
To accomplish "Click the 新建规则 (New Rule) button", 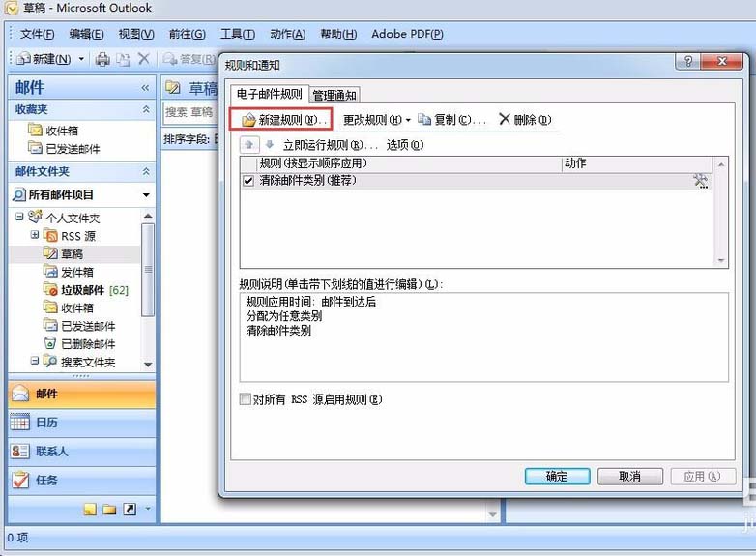I will click(x=280, y=120).
